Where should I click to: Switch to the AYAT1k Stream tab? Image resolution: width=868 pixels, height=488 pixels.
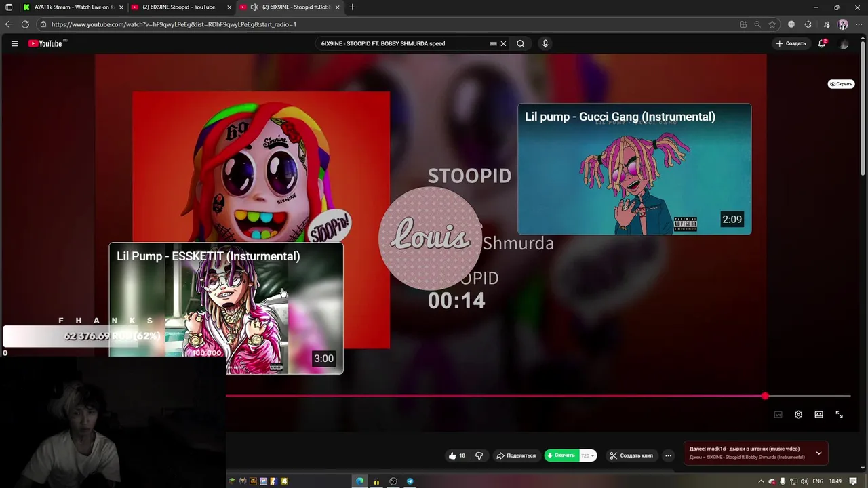pyautogui.click(x=73, y=7)
